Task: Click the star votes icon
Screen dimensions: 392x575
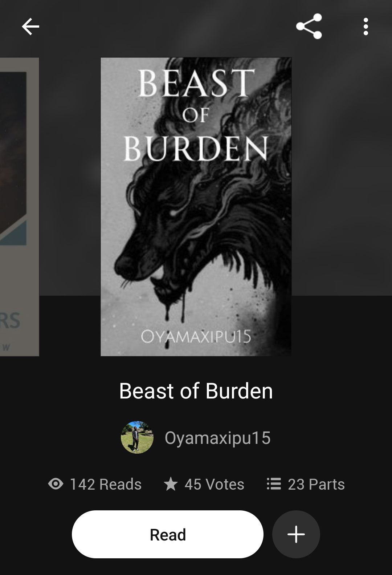Action: click(171, 484)
